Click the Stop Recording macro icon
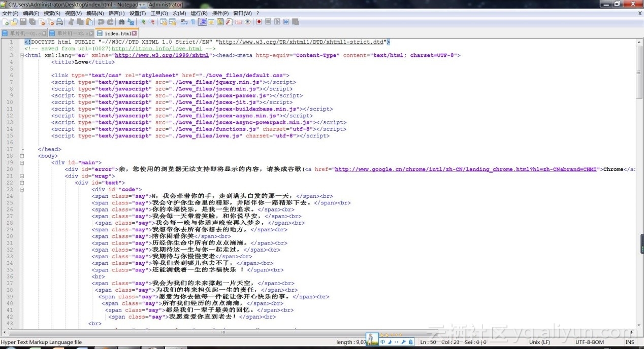Screen dimensions: 644x349 pos(268,22)
